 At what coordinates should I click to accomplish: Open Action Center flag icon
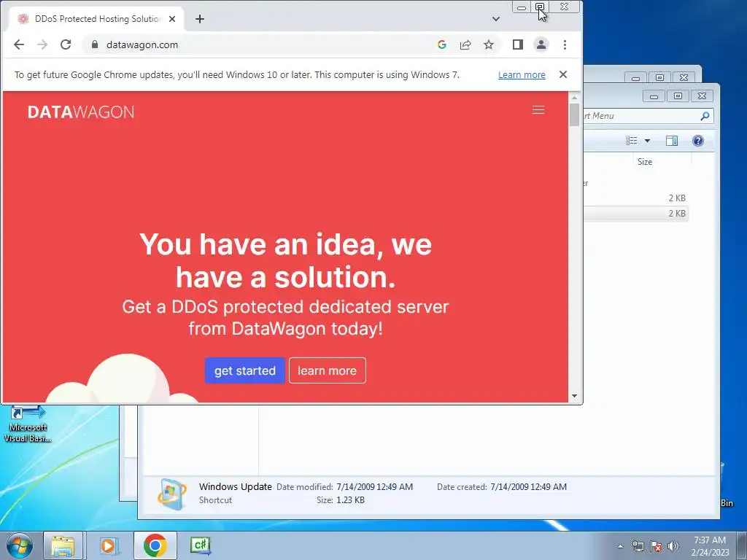pos(656,546)
